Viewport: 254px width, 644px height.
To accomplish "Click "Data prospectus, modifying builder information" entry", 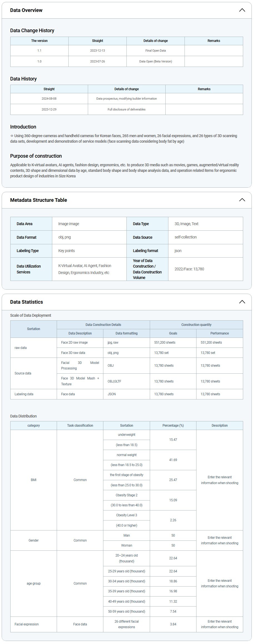I will (x=126, y=99).
